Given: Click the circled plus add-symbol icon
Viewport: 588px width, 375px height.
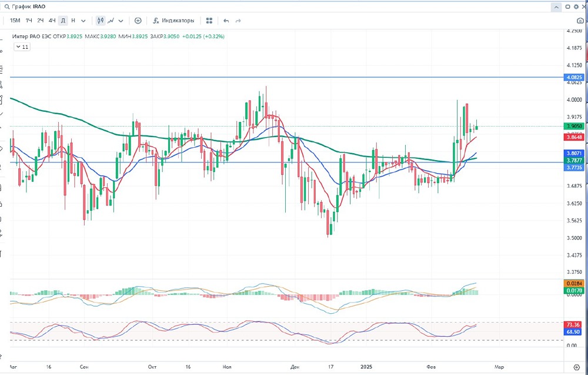Looking at the screenshot, I should [x=138, y=21].
